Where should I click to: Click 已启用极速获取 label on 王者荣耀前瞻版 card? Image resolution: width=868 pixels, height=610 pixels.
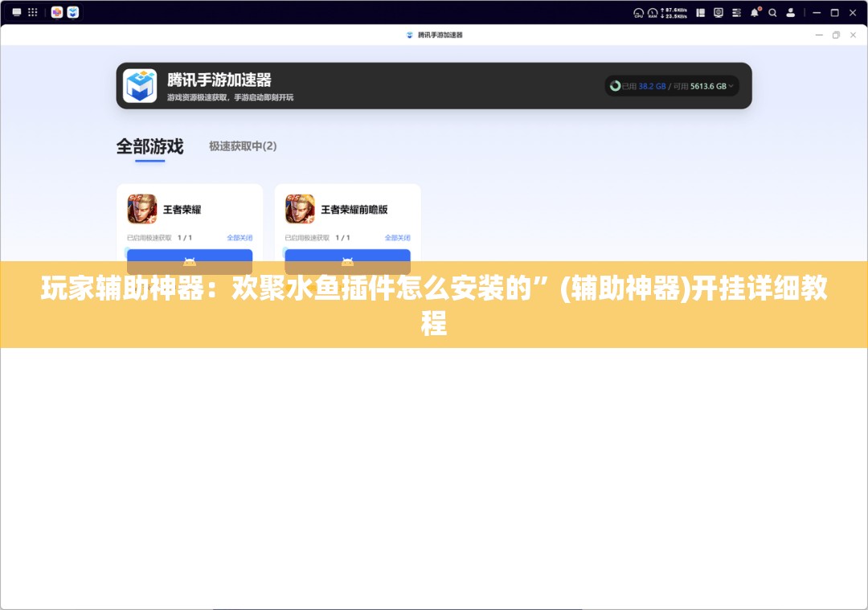click(x=307, y=237)
